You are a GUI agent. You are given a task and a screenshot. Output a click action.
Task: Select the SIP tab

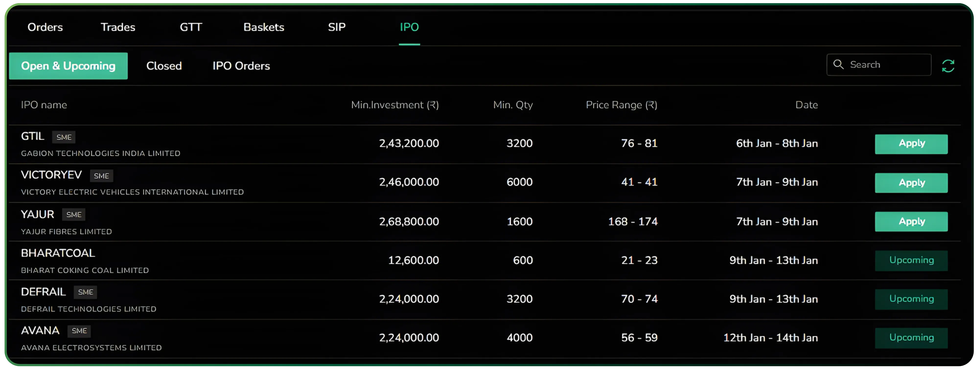[x=337, y=27]
